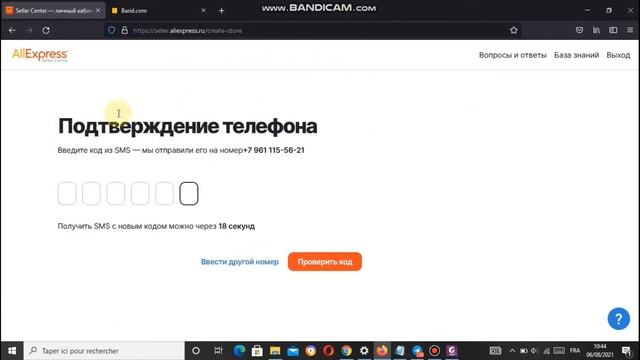Open the notification center icon
This screenshot has height=360, width=640.
[627, 351]
